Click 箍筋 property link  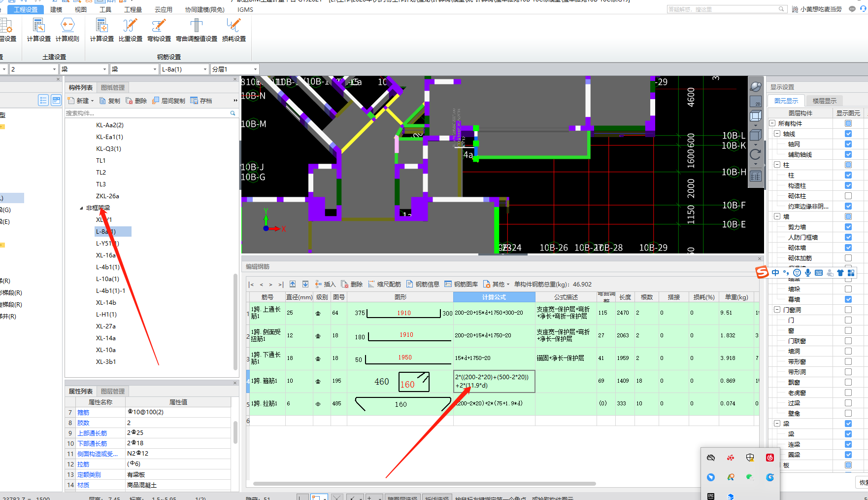pyautogui.click(x=83, y=412)
